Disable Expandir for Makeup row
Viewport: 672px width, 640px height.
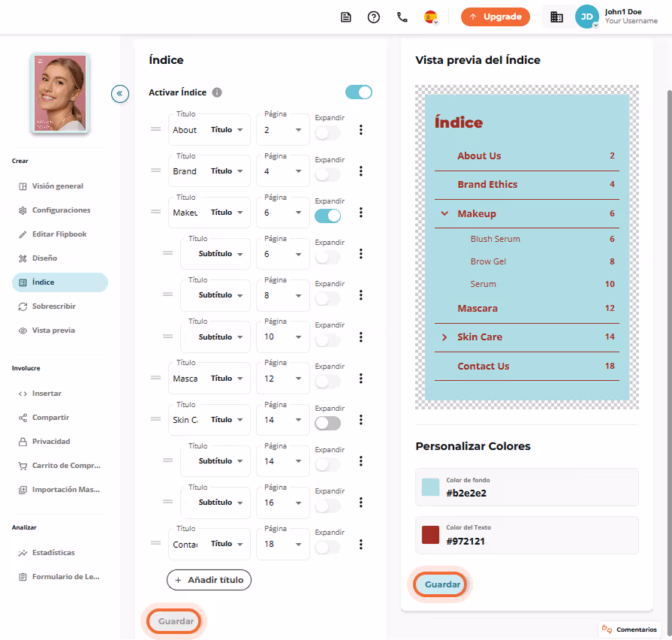coord(328,216)
